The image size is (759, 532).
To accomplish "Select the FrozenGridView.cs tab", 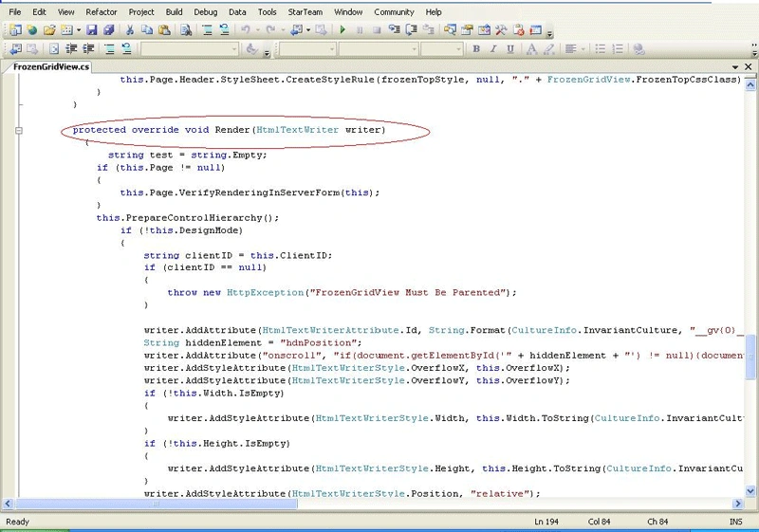I will point(51,66).
